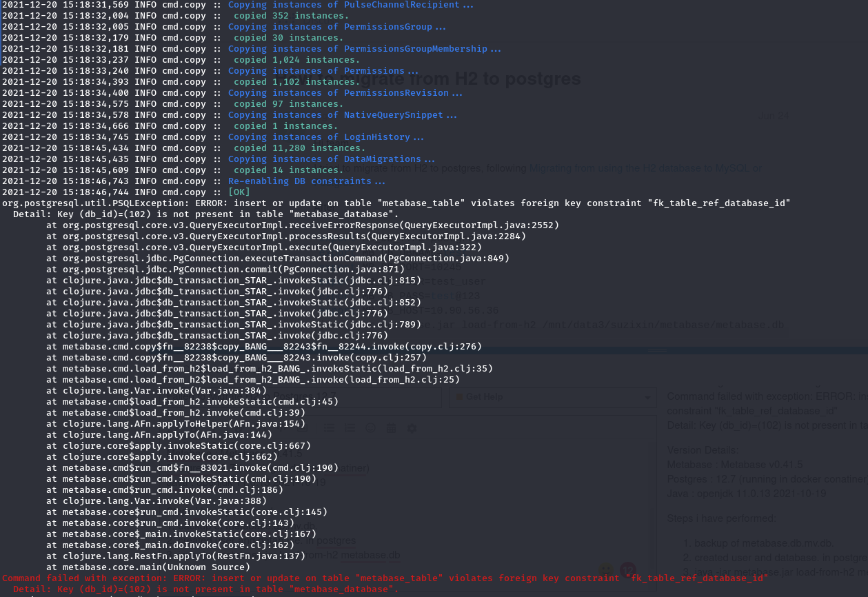Click the numbered list icon in composer toolbar

350,428
